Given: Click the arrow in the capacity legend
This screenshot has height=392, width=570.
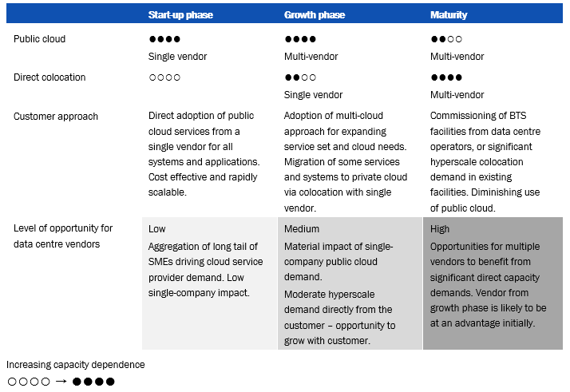Looking at the screenshot, I should pyautogui.click(x=61, y=381).
